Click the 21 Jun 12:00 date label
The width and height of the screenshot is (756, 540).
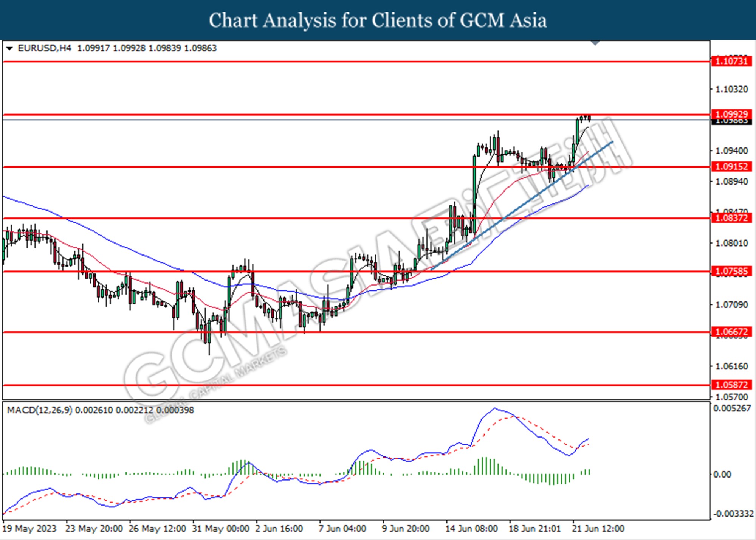[598, 528]
